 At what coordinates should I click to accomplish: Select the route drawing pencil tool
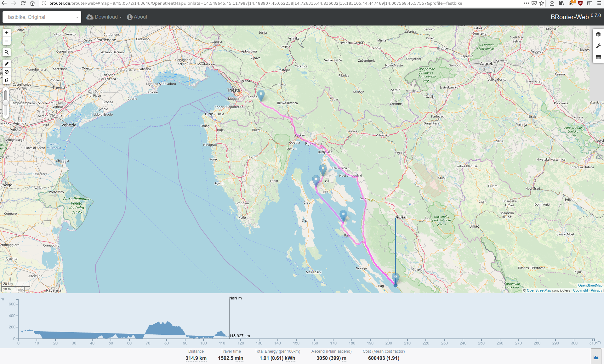coord(6,64)
